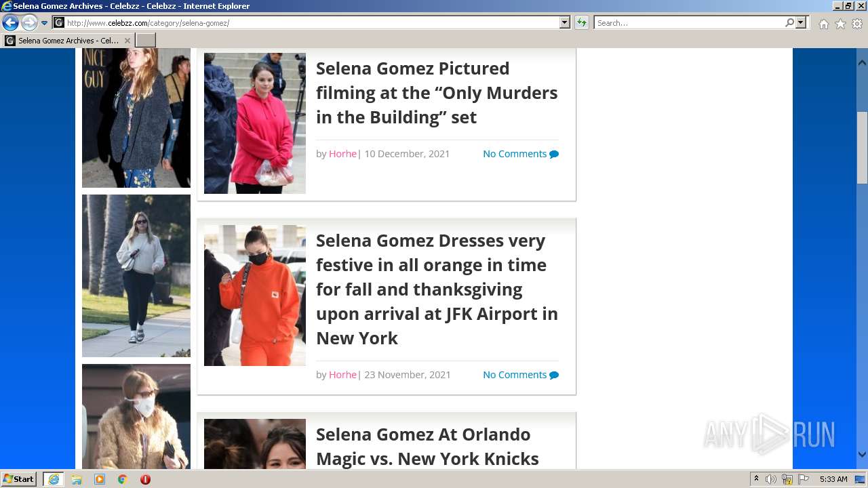Go back with the browser Back arrow
Screen dimensions: 868x488
pyautogui.click(x=10, y=23)
